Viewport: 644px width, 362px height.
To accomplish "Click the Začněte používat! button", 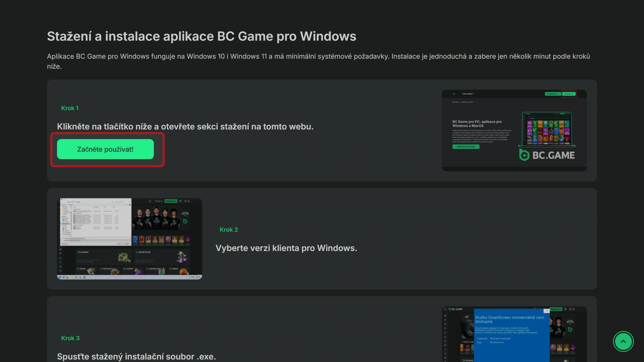I will tap(105, 149).
